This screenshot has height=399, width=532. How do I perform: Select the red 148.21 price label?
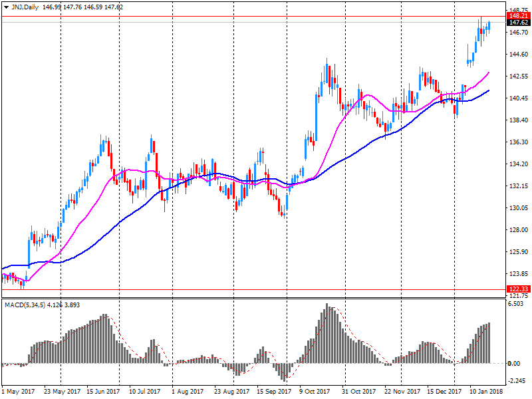517,15
